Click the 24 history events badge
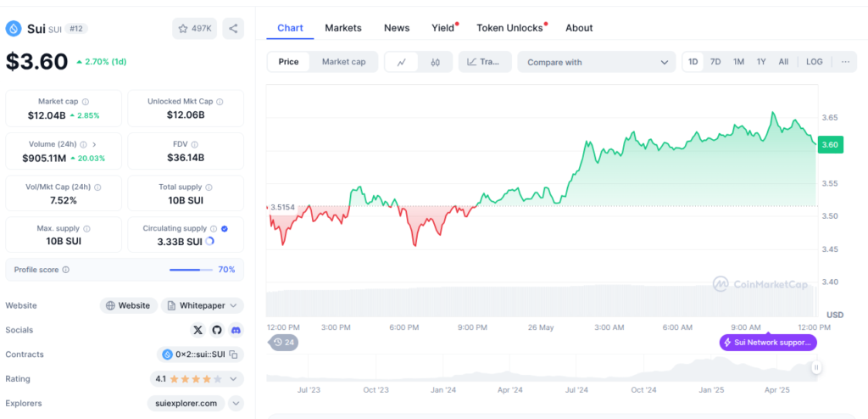 click(283, 343)
